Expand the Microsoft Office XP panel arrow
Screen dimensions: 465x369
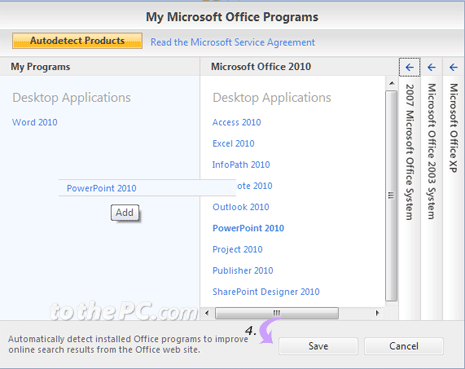pyautogui.click(x=453, y=67)
